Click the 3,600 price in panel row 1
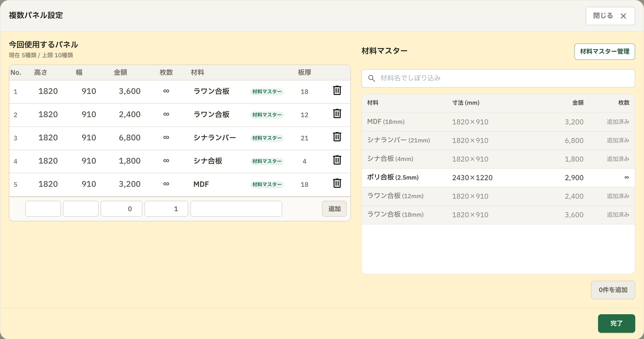Screen dimensions: 644x339 pos(130,91)
